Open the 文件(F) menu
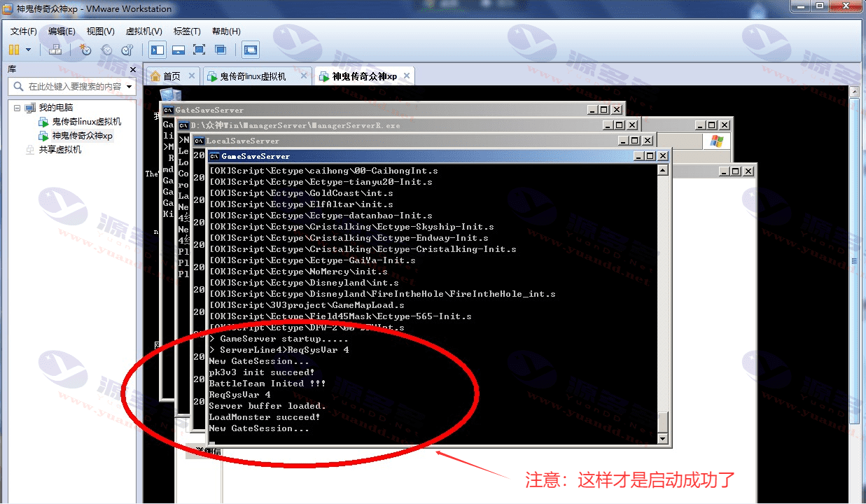The image size is (866, 504). (24, 31)
